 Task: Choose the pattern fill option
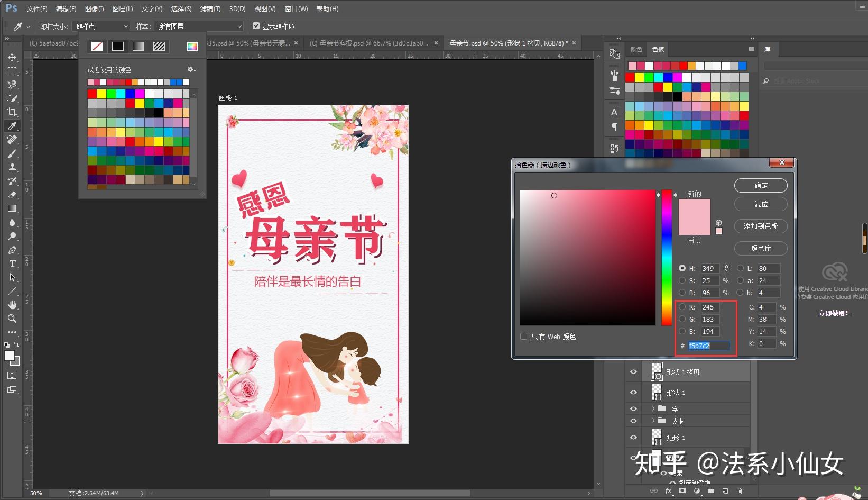pos(159,47)
